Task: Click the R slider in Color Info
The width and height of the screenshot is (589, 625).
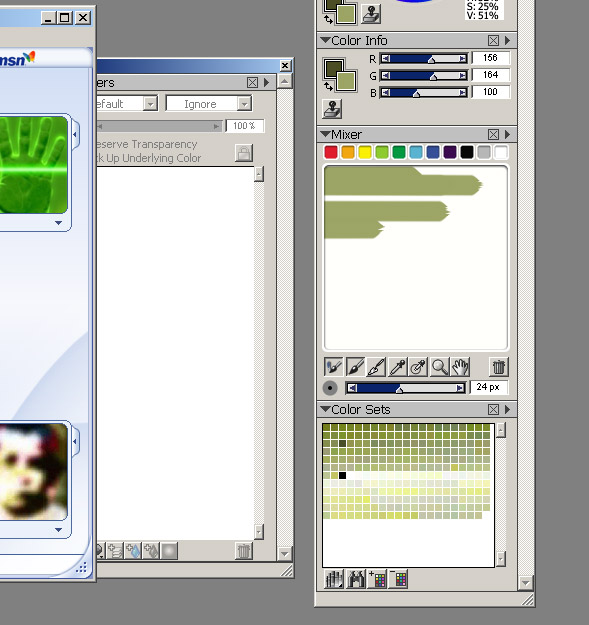Action: point(424,59)
